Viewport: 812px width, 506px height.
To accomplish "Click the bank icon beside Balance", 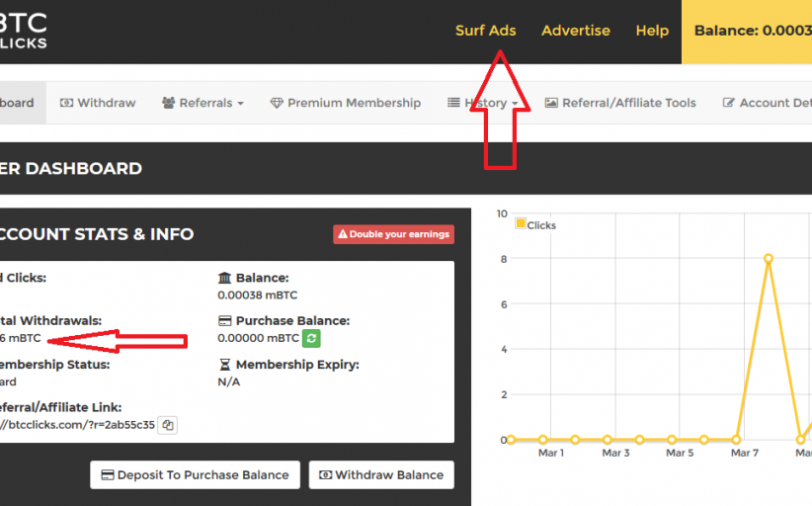I will click(224, 279).
